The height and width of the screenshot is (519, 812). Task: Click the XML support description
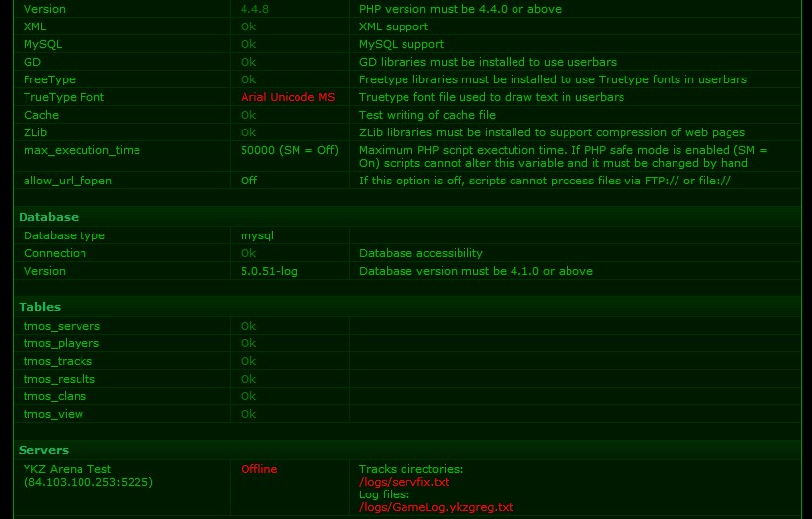pyautogui.click(x=394, y=26)
